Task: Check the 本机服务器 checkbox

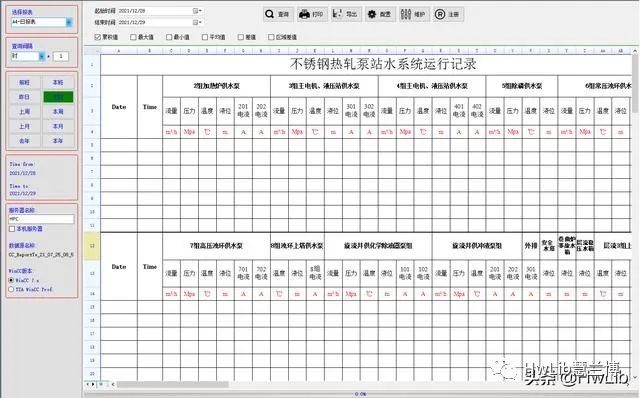Action: (12, 229)
